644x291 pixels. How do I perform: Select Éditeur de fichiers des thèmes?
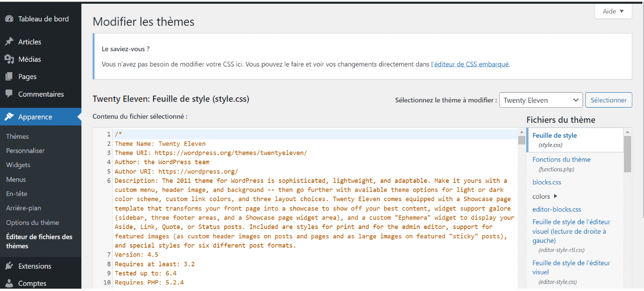39,241
